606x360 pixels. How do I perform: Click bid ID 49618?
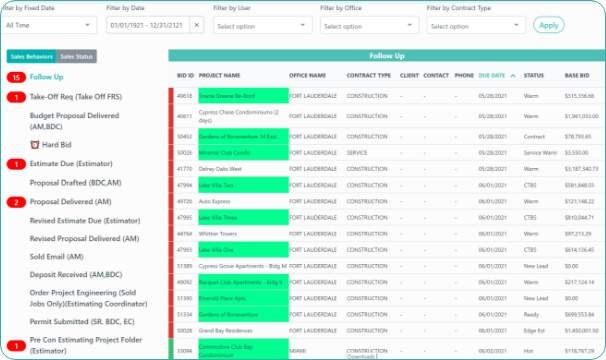(184, 96)
